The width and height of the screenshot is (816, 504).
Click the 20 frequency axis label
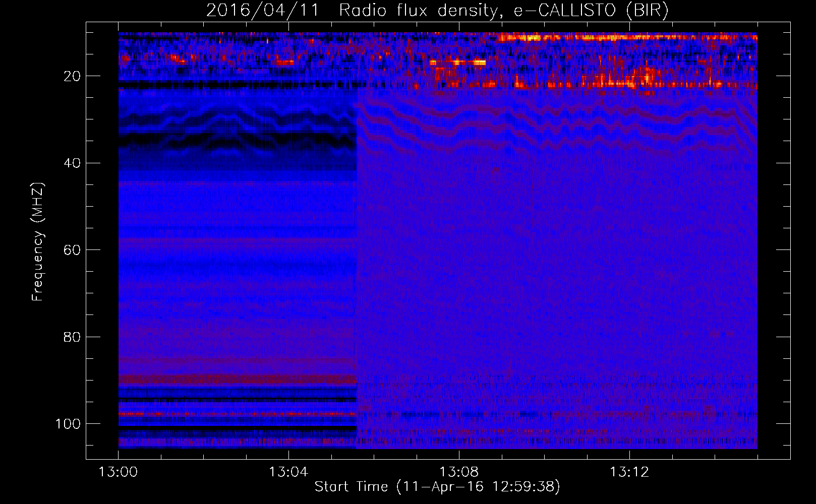coord(72,76)
